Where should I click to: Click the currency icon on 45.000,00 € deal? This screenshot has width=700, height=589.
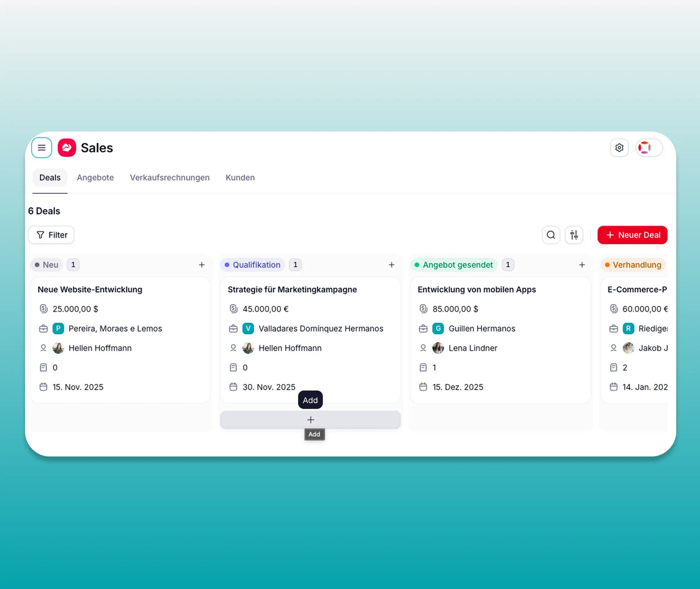[x=233, y=309]
